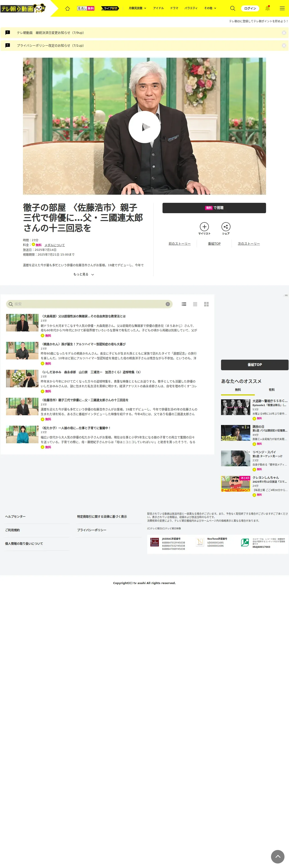Open the search magnifier in header

[x=233, y=8]
